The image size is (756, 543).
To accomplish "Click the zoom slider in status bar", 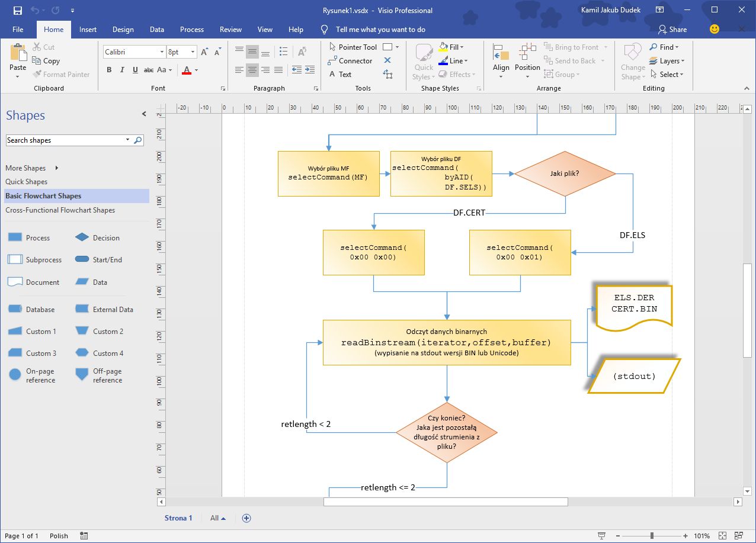I will tap(652, 536).
